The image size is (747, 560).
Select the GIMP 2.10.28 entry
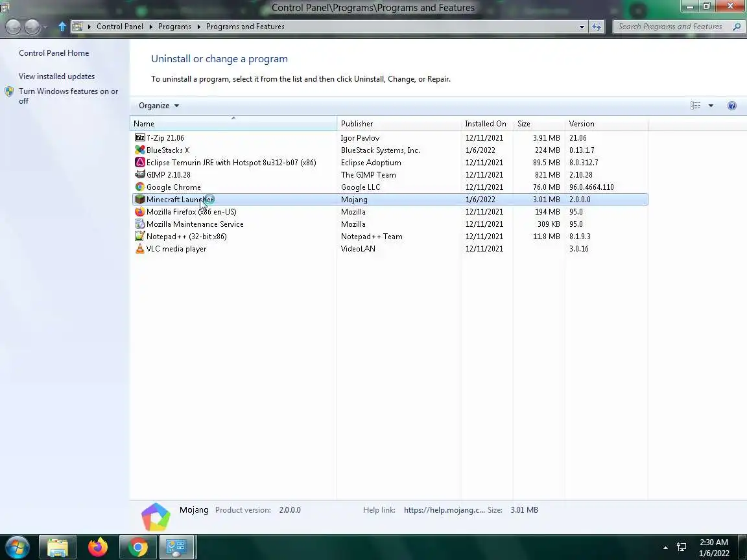tap(390, 175)
